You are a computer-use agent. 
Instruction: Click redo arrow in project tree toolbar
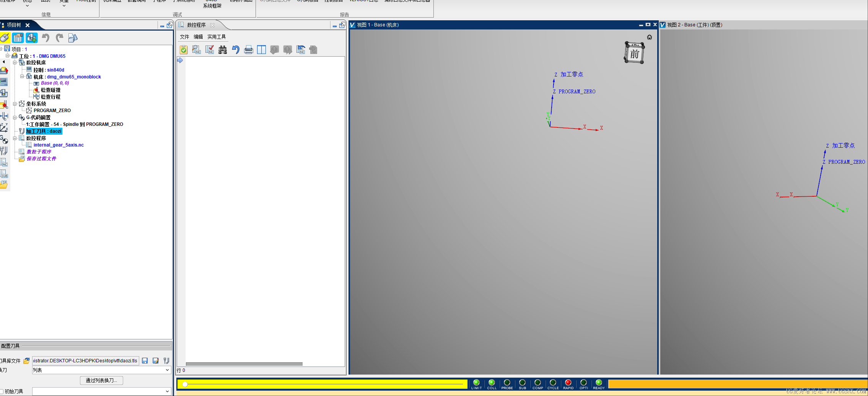pyautogui.click(x=59, y=38)
